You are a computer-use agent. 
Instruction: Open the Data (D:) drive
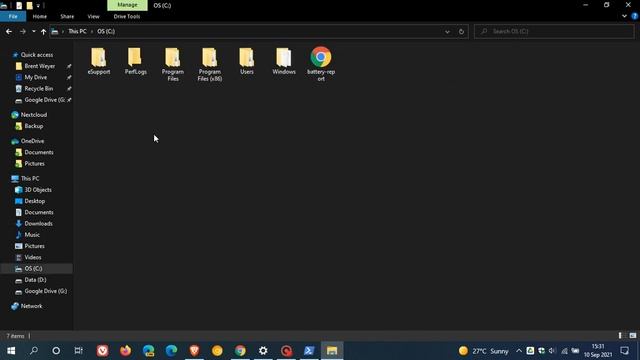pos(35,280)
